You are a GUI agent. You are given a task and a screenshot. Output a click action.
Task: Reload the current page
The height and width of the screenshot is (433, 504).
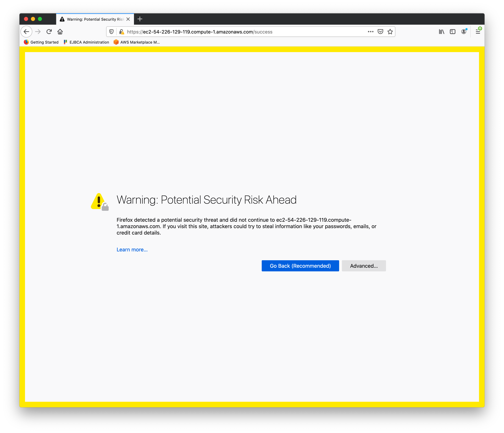49,32
